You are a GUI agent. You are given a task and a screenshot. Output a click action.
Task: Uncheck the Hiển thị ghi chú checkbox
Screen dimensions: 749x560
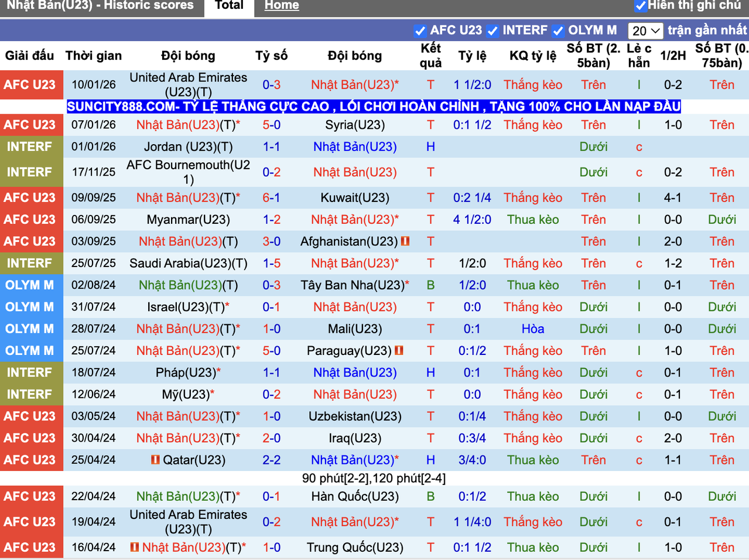pos(641,6)
